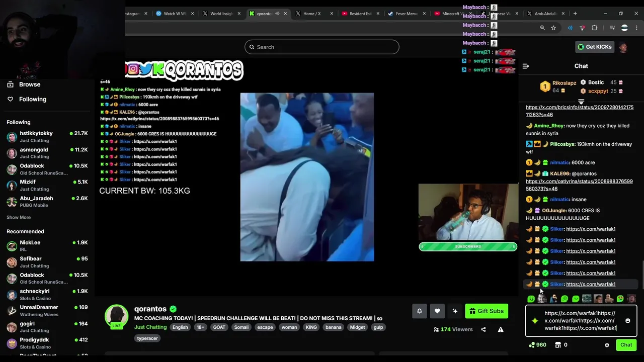
Task: Click the qorantos LIVE avatar
Action: click(116, 316)
